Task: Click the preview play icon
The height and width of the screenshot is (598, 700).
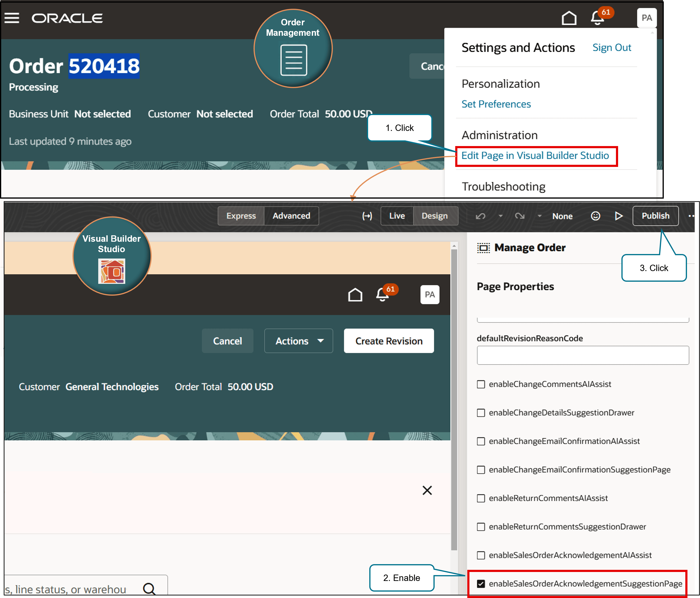Action: pyautogui.click(x=619, y=216)
